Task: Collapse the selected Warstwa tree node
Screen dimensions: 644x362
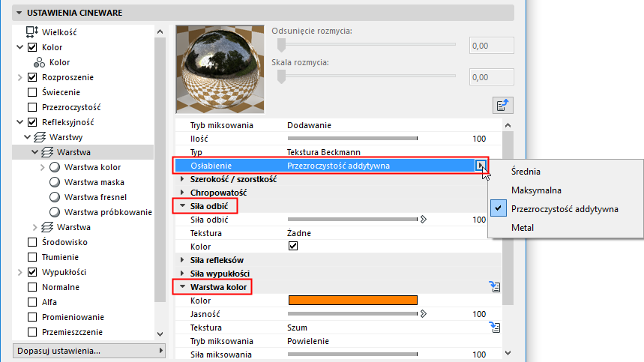Action: pos(35,152)
